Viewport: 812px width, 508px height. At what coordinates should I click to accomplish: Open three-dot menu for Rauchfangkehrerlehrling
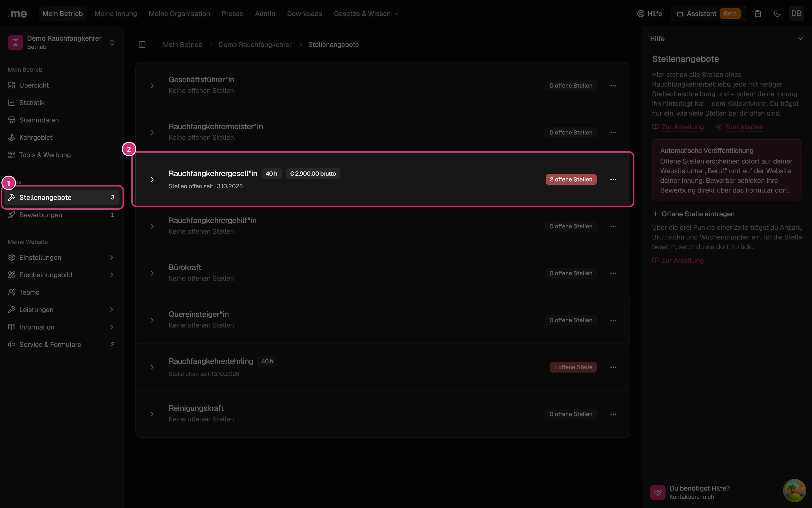(613, 367)
